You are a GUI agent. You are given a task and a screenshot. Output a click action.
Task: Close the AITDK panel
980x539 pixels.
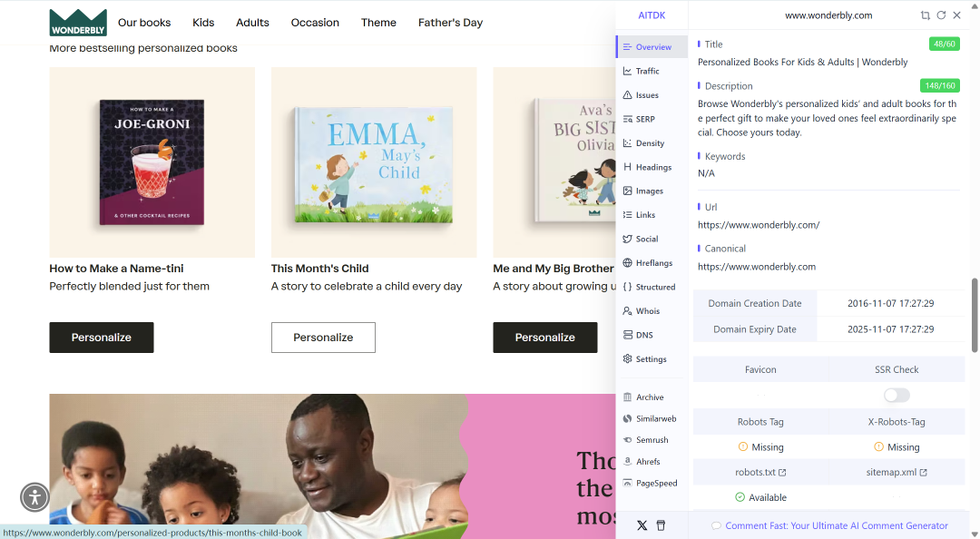[957, 15]
